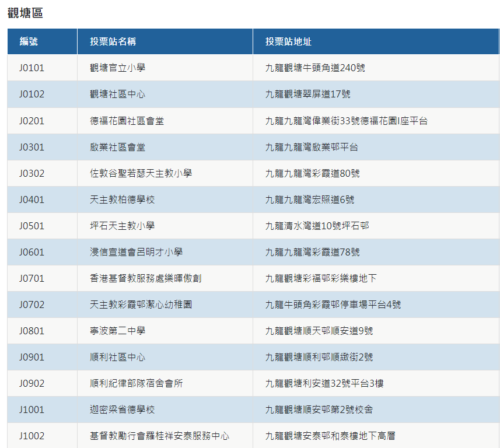Select the code cell J0101

point(32,68)
